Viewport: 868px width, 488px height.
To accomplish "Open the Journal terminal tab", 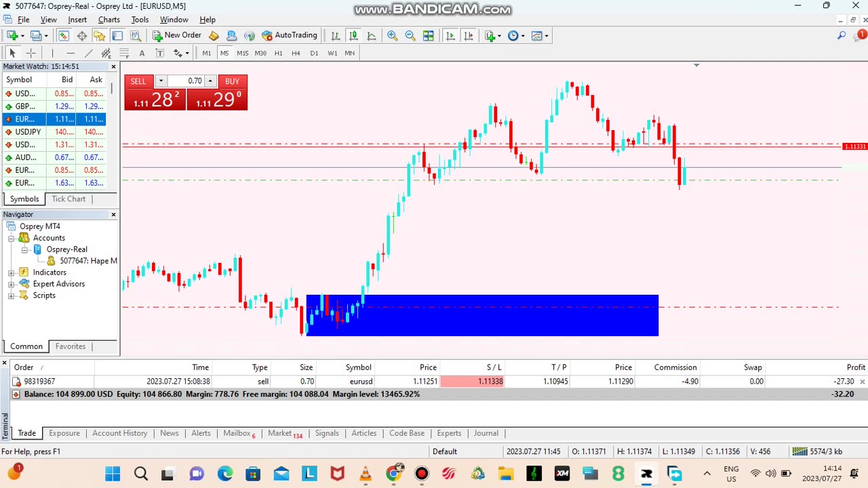I will (486, 433).
